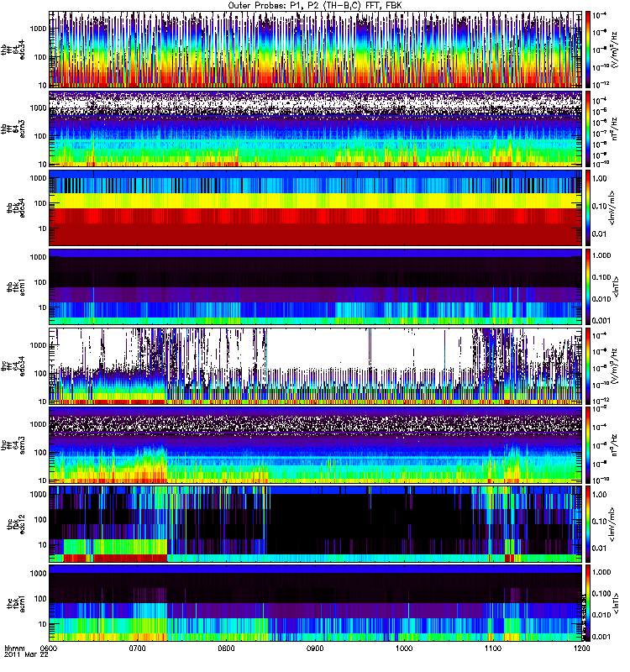630x672 pixels.
Task: Click the 'thc fff 64 scm3' y-axis label
Action: pyautogui.click(x=16, y=446)
